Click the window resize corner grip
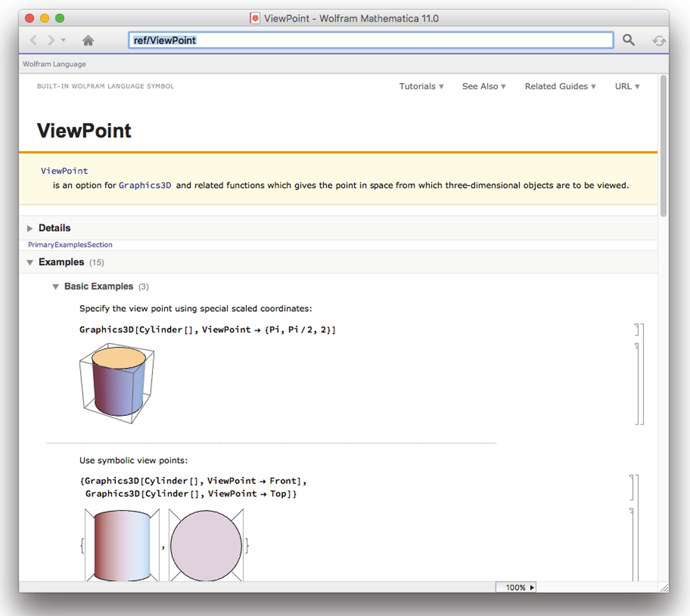This screenshot has width=690, height=616. coord(664,587)
